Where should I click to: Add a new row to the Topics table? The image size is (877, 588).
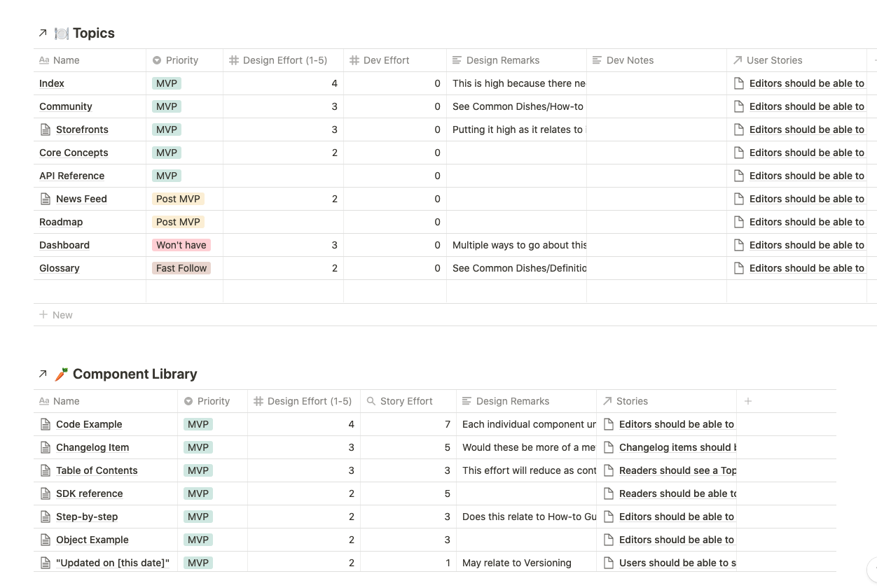point(56,315)
